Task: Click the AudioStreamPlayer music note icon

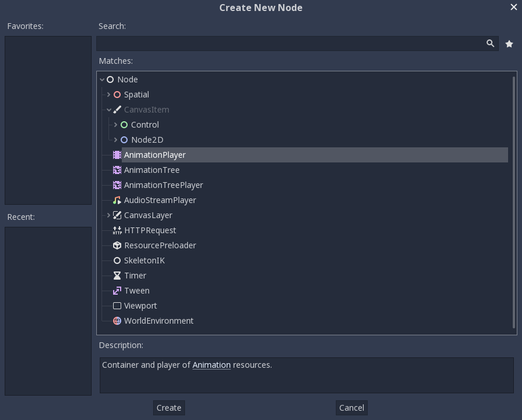Action: [x=117, y=200]
